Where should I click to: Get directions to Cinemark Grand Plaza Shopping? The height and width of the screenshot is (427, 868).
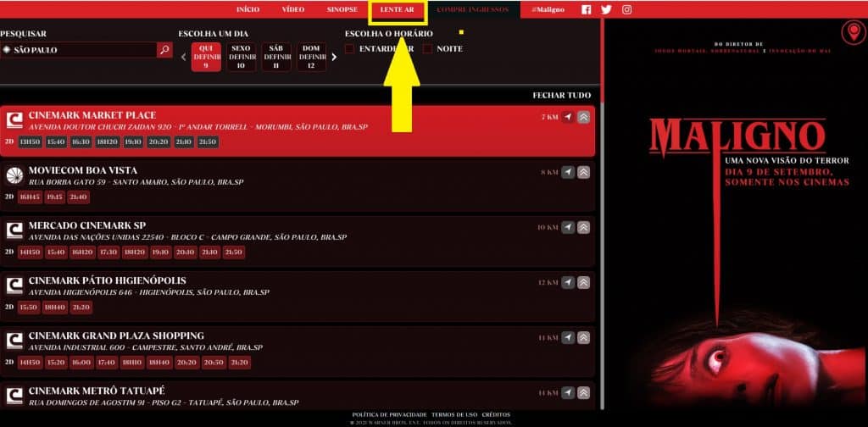567,337
